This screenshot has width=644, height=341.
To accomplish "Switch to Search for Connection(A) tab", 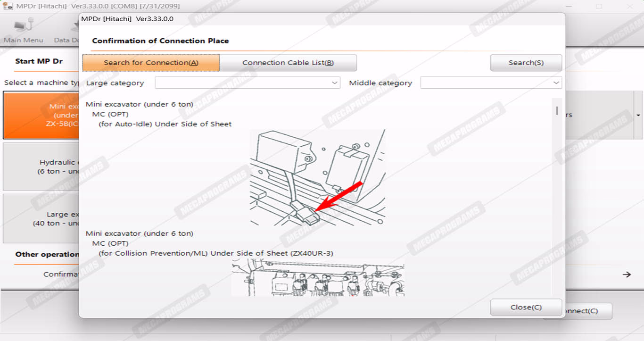I will pyautogui.click(x=151, y=63).
